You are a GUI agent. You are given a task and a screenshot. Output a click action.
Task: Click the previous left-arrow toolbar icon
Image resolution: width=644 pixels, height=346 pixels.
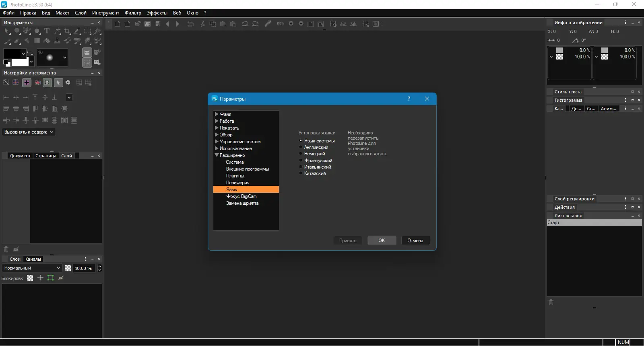click(167, 24)
